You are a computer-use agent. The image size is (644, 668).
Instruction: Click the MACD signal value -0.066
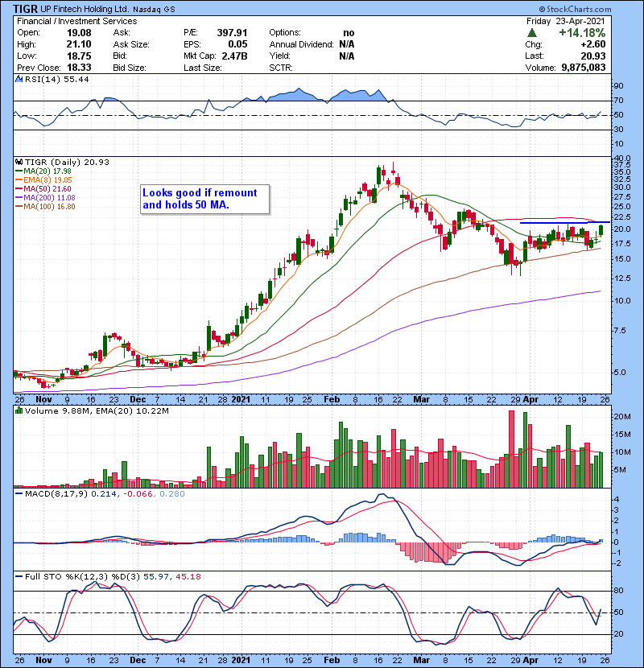click(x=138, y=494)
